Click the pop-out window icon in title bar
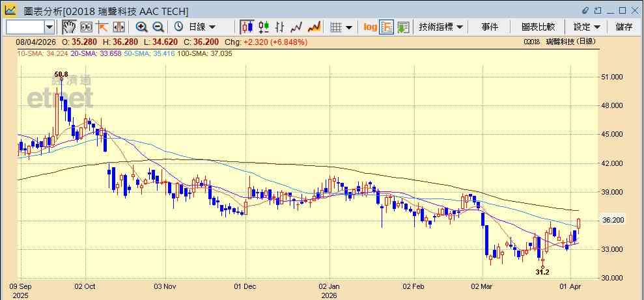Screen dimensions: 644x300 [598, 10]
